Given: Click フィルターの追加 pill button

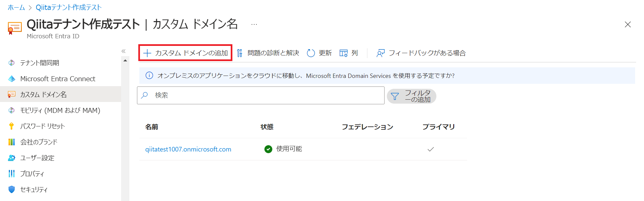Looking at the screenshot, I should click(411, 96).
